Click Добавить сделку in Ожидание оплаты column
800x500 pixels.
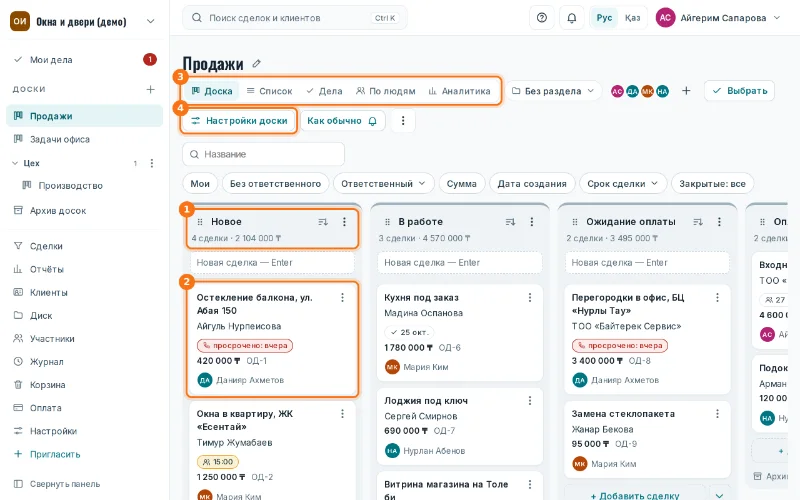click(x=634, y=495)
